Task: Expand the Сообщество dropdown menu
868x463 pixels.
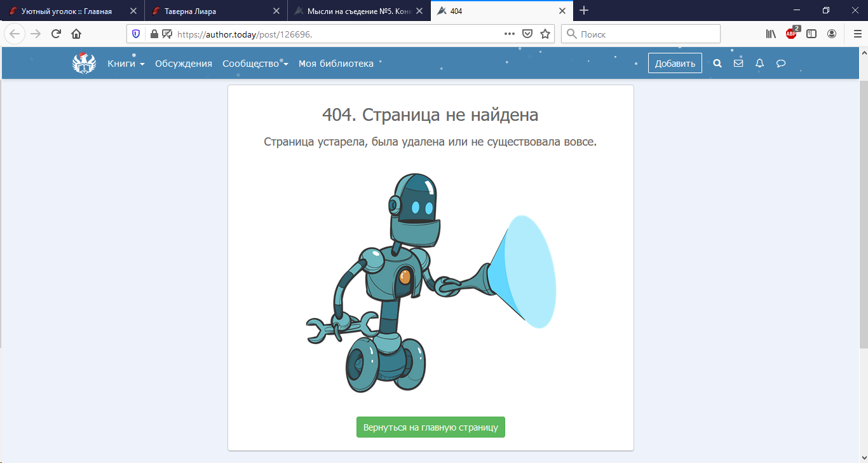Action: [x=255, y=64]
